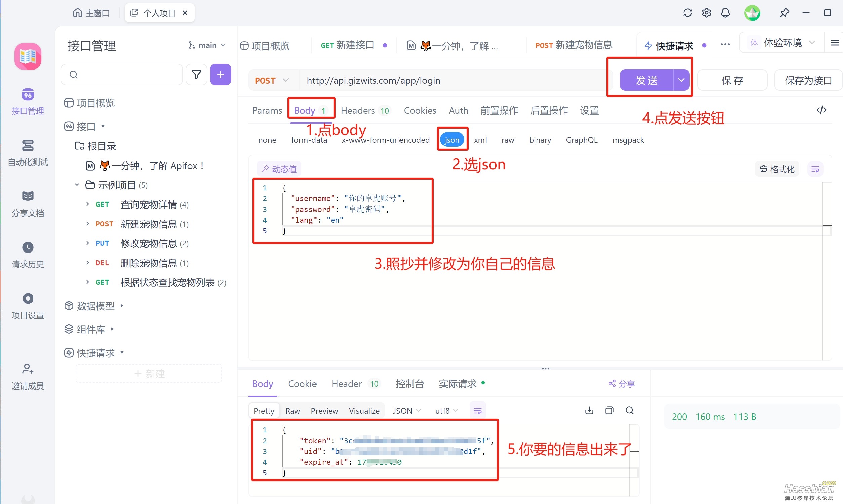Switch response view to Raw

(293, 411)
